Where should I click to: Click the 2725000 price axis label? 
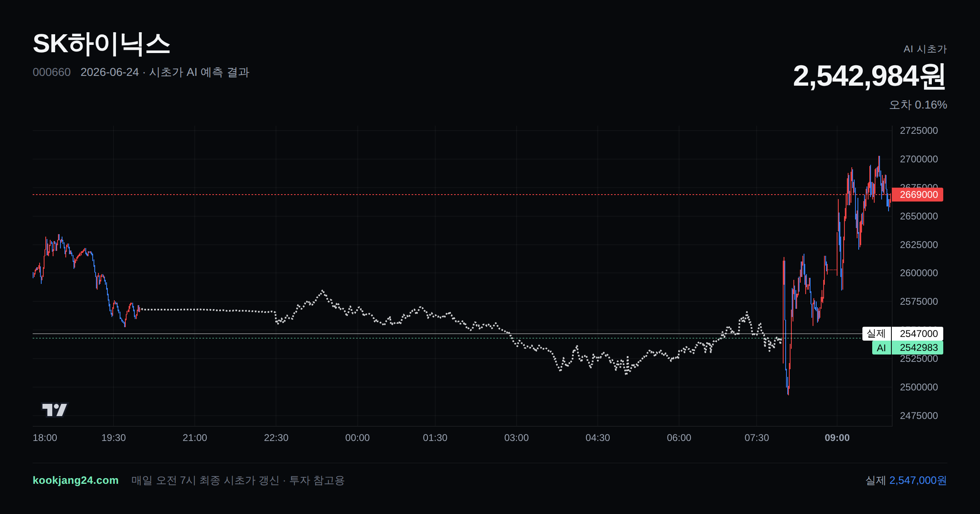(919, 131)
